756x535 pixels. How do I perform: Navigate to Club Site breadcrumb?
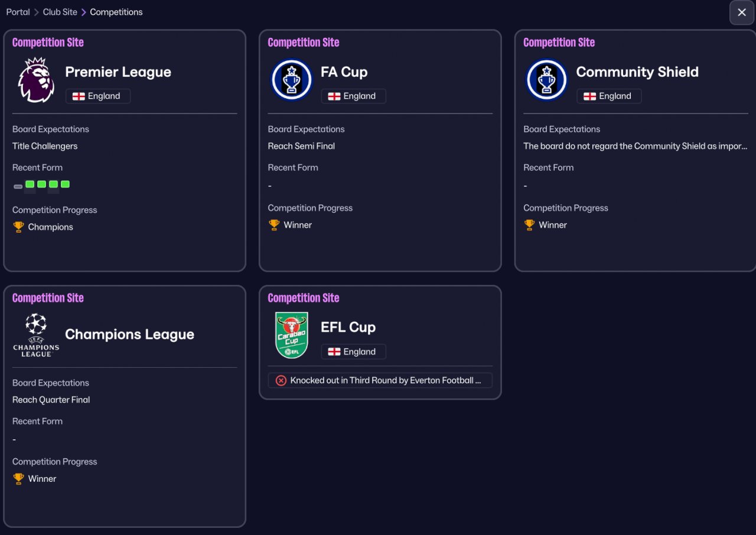60,12
